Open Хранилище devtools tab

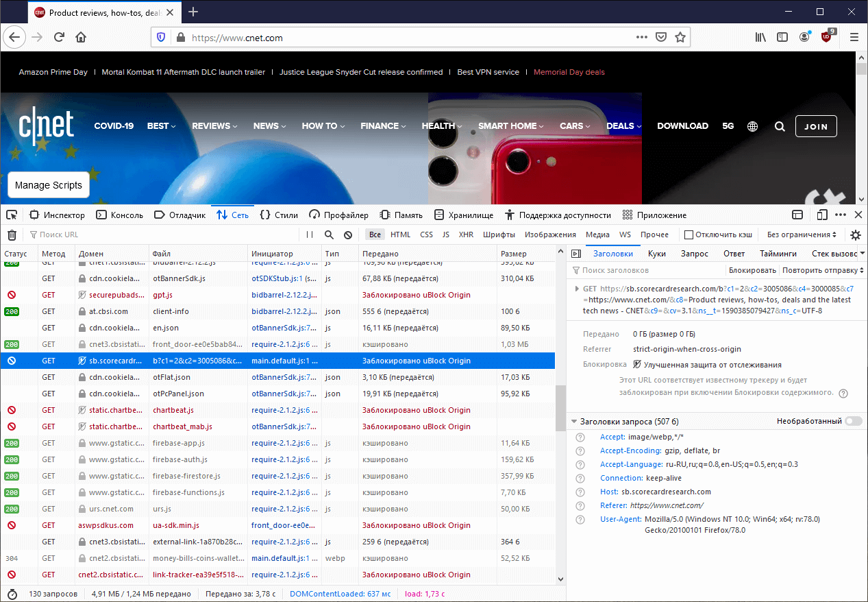point(464,215)
